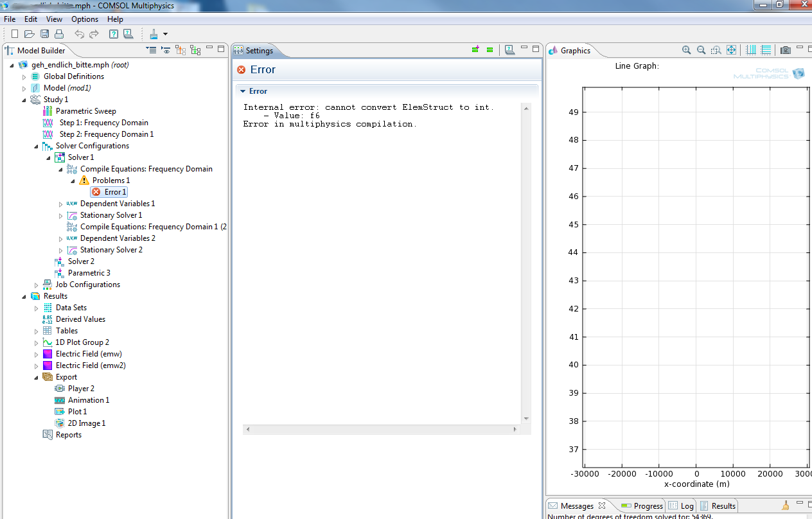Click the Print toolbar icon

[58, 34]
